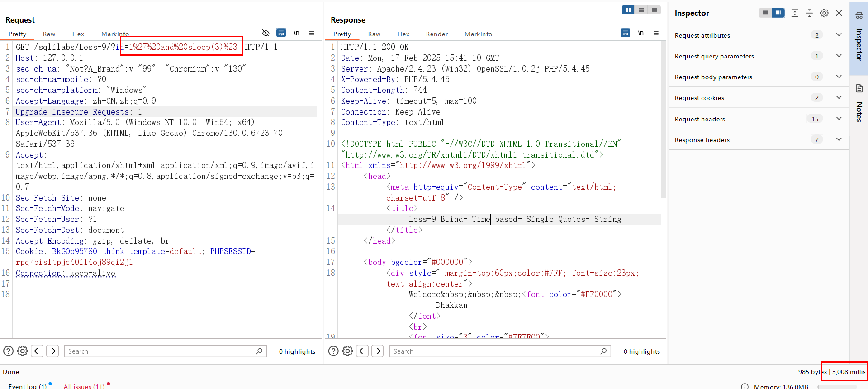Toggle word wrap icon in Request panel

pyautogui.click(x=281, y=33)
